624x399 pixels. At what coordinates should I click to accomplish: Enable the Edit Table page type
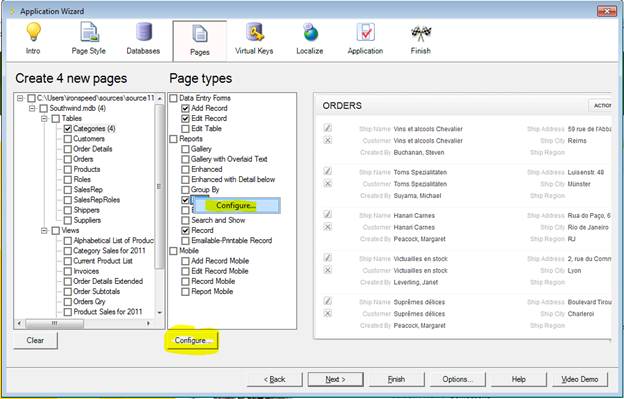coord(185,128)
